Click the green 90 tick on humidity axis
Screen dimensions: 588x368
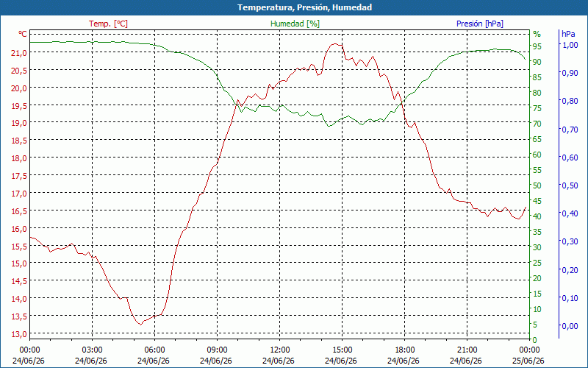tap(537, 62)
